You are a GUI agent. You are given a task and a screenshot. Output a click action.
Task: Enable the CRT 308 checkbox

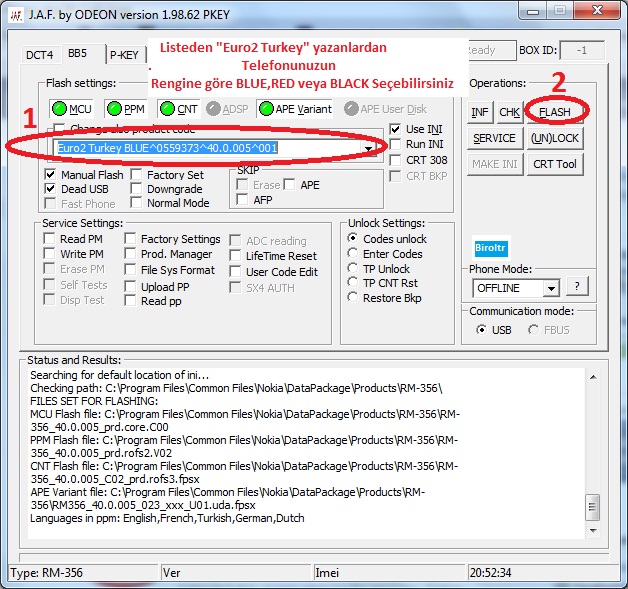click(x=395, y=160)
